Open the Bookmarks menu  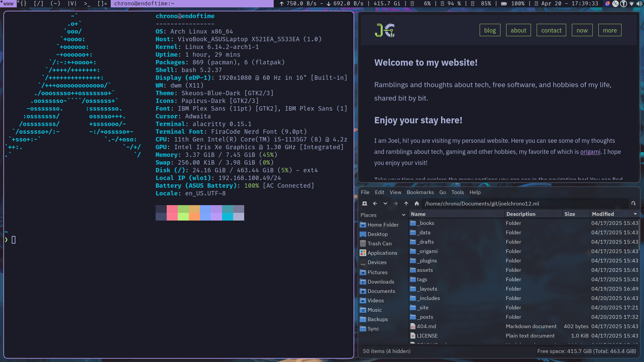pyautogui.click(x=420, y=192)
